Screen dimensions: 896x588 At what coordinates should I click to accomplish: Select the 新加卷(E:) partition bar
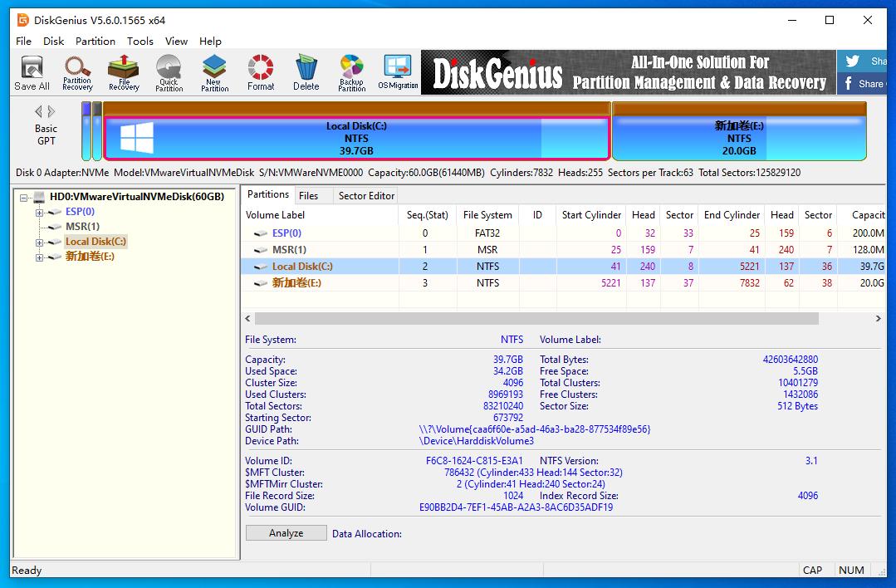pos(738,138)
